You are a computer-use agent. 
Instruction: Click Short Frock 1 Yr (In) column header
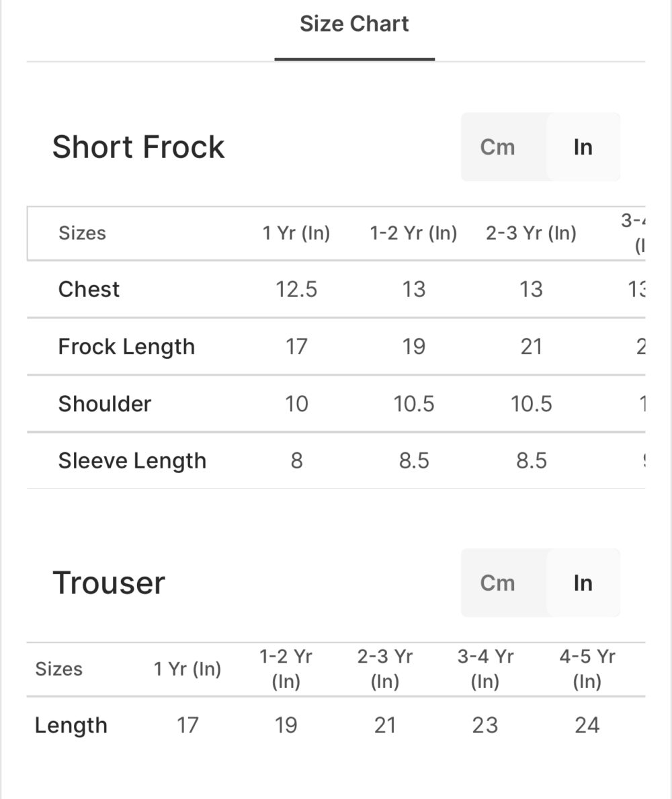[296, 233]
